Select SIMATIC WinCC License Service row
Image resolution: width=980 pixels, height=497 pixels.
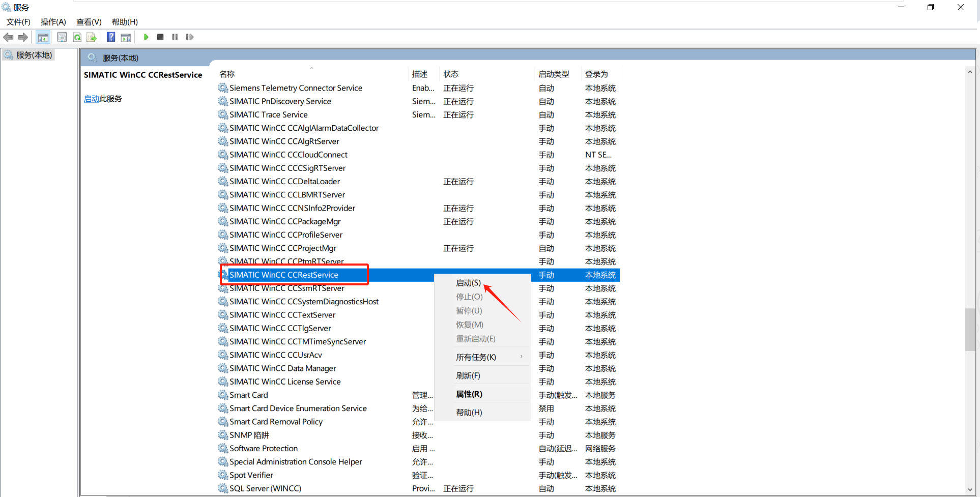click(x=419, y=382)
